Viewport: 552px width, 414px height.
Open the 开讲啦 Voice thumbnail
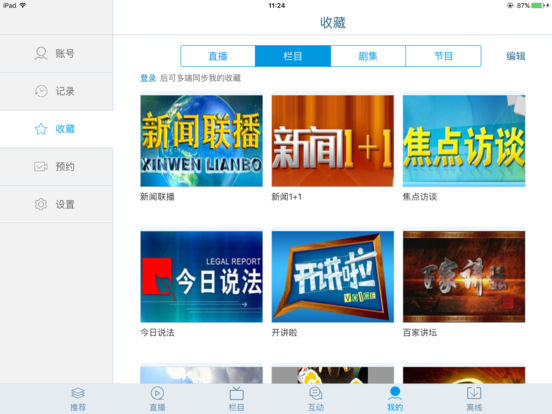pos(333,277)
